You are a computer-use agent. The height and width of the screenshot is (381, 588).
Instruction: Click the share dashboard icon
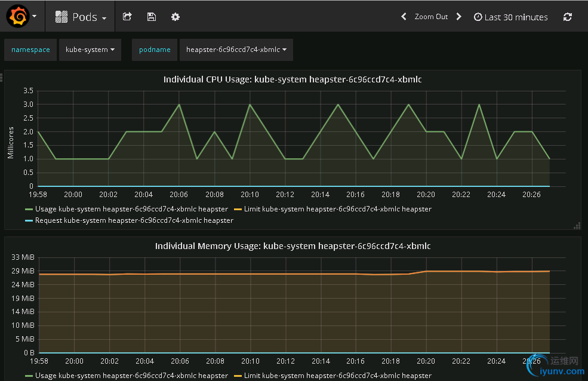tap(127, 17)
